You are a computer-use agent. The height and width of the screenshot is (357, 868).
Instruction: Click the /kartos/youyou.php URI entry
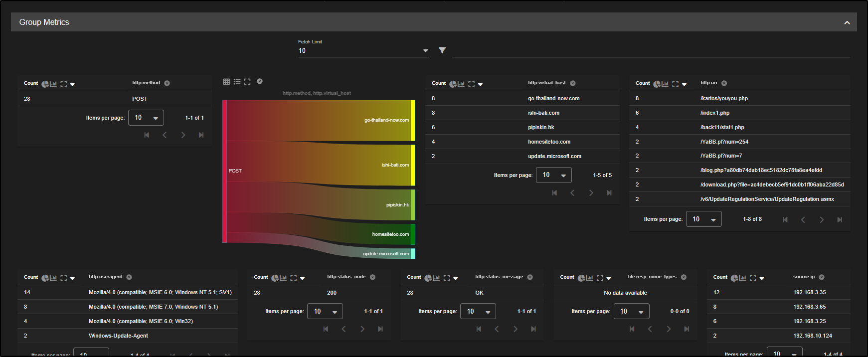[724, 99]
